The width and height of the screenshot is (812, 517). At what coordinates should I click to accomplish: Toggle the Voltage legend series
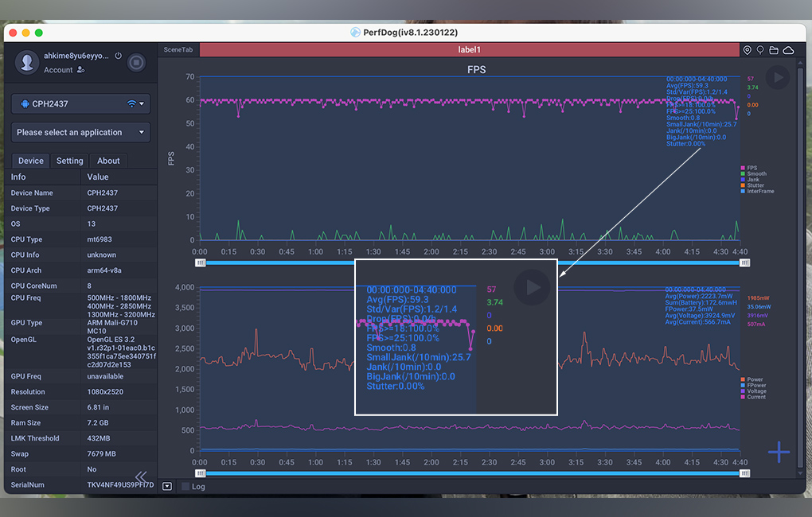coord(753,391)
